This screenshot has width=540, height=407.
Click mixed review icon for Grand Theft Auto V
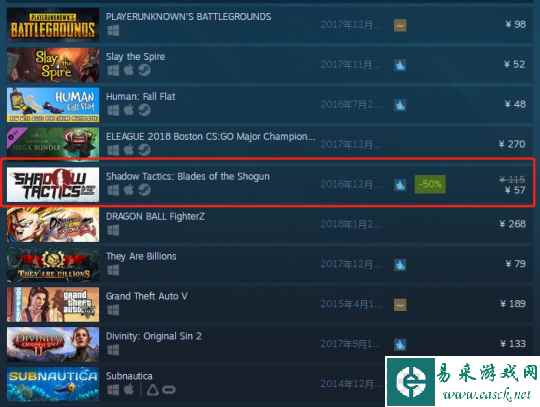coord(400,305)
